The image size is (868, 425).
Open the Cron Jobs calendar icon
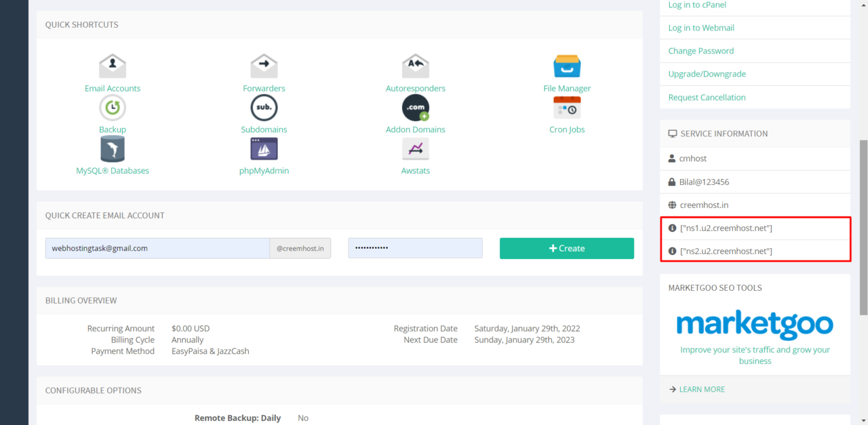tap(567, 108)
